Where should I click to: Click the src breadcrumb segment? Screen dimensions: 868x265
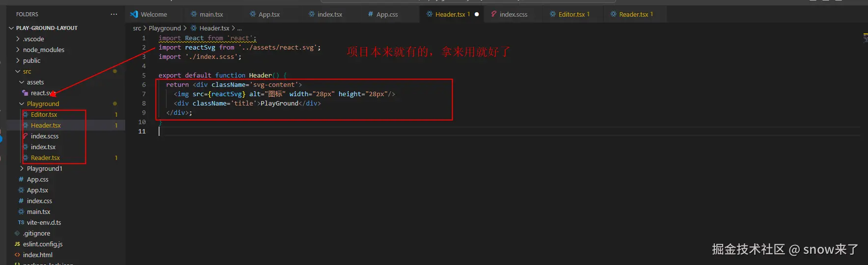[x=137, y=28]
